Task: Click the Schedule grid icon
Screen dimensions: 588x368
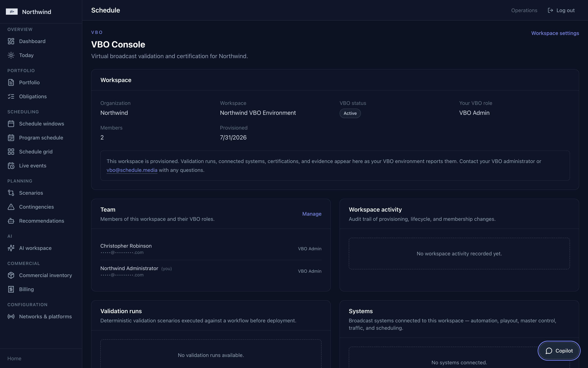Action: (11, 152)
